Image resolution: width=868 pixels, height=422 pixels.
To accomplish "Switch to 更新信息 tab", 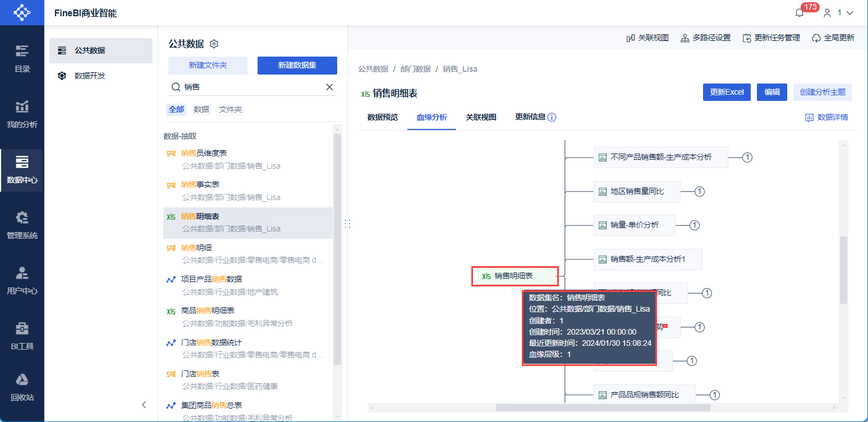I will (x=530, y=118).
